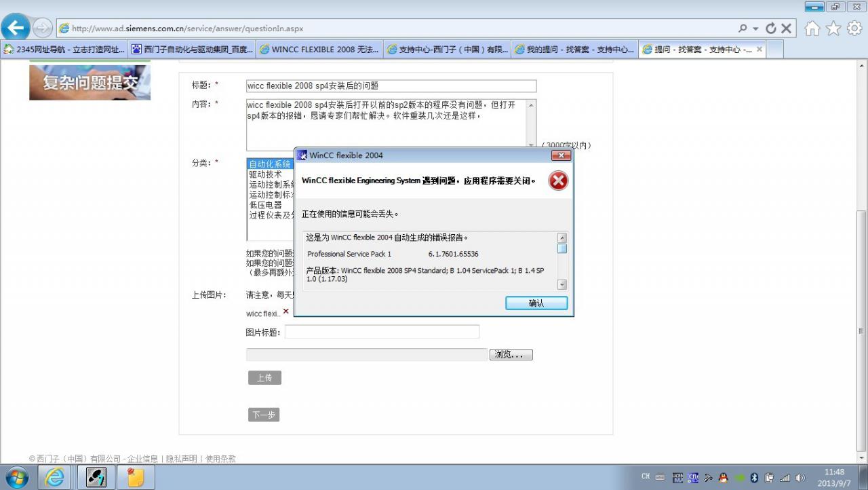Switch to the 支持中心-西门子（中国）tab

(447, 50)
